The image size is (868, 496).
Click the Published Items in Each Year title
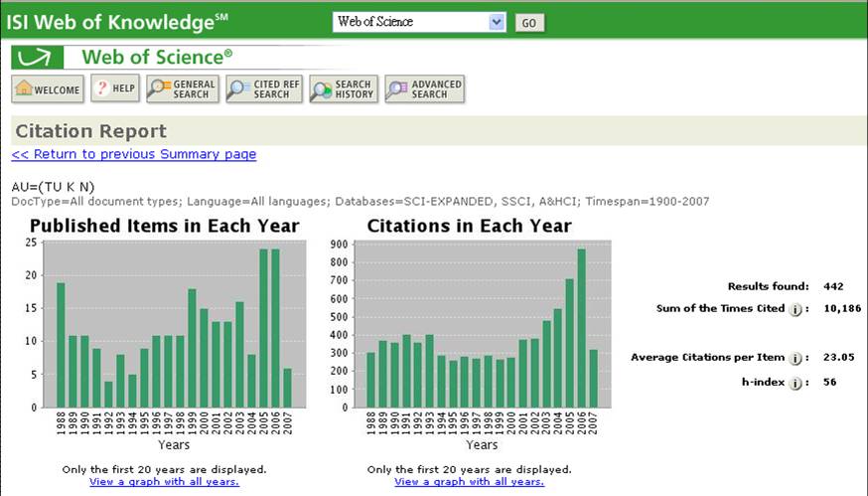tap(165, 226)
